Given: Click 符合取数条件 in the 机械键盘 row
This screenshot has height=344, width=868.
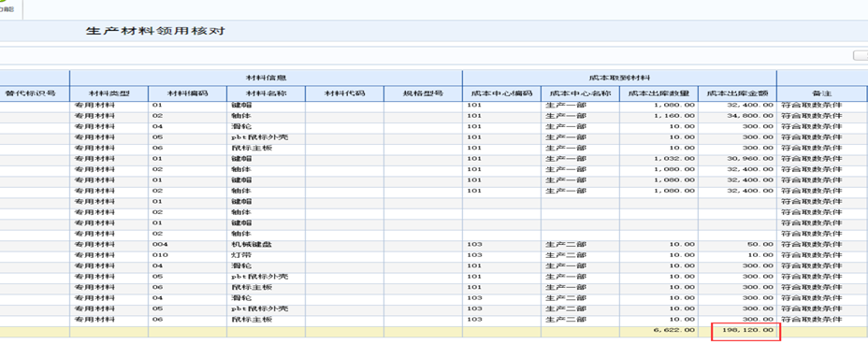Looking at the screenshot, I should tap(811, 245).
